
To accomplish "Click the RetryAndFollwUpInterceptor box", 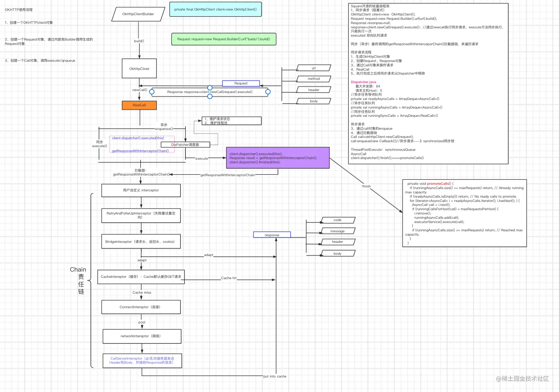I will (141, 215).
